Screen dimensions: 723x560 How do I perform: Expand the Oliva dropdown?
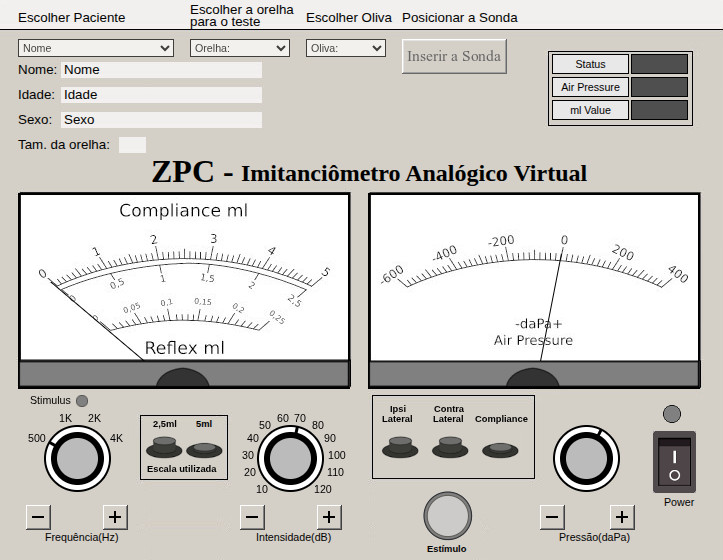(x=345, y=48)
